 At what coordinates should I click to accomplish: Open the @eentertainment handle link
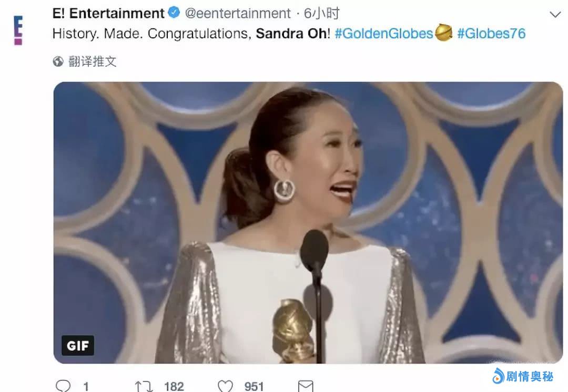coord(238,13)
